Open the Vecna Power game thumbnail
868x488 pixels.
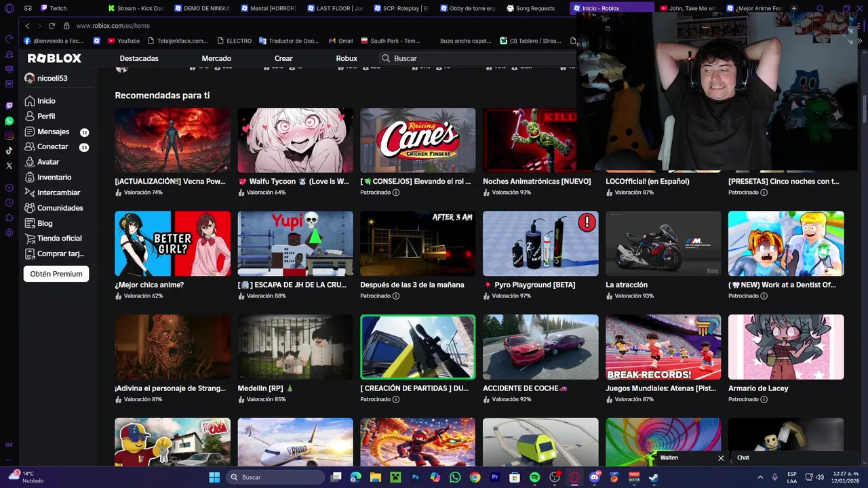pyautogui.click(x=172, y=140)
